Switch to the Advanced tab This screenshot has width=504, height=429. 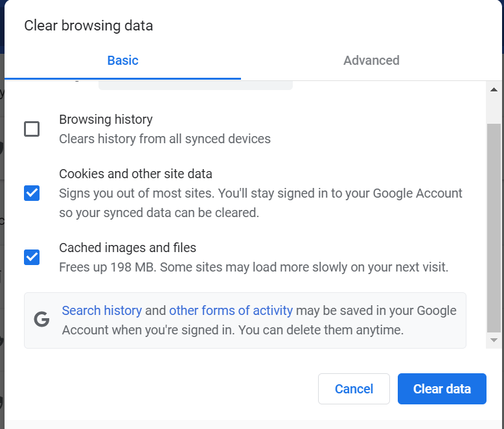[x=371, y=60]
